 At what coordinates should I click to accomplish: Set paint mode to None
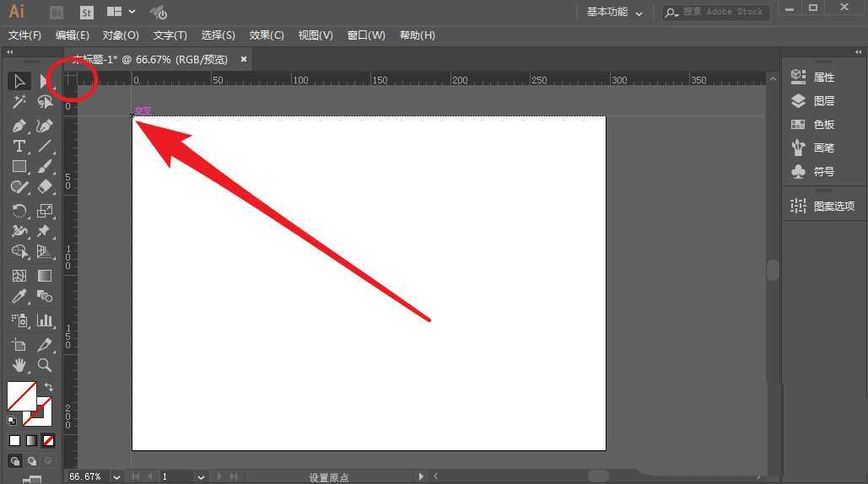(48, 440)
